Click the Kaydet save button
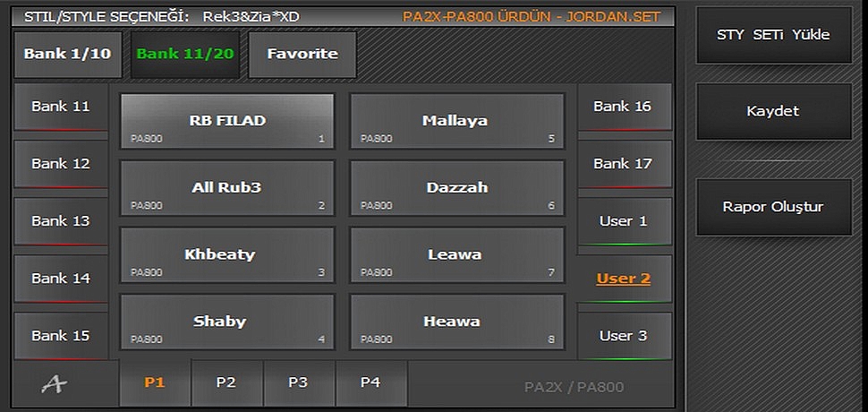868x412 pixels. pyautogui.click(x=773, y=112)
